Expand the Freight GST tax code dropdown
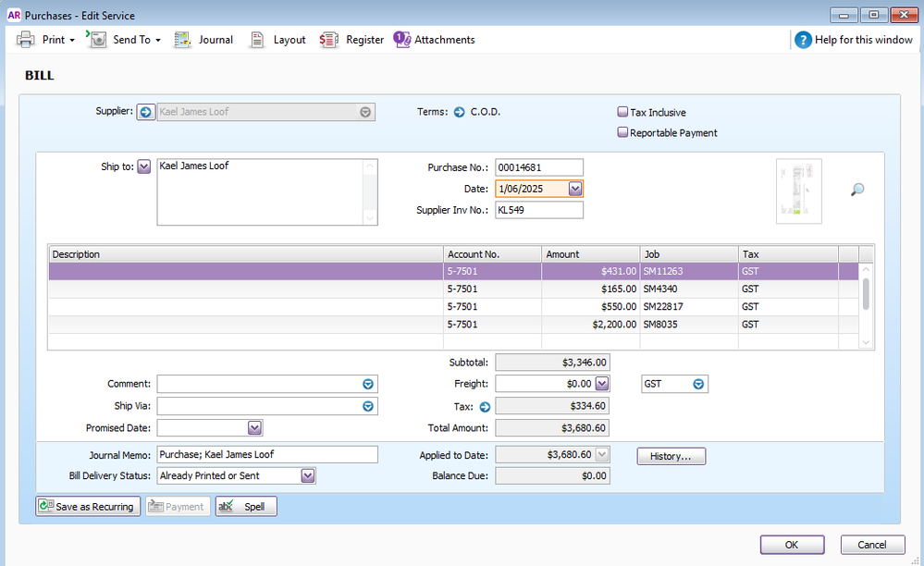 pyautogui.click(x=698, y=384)
